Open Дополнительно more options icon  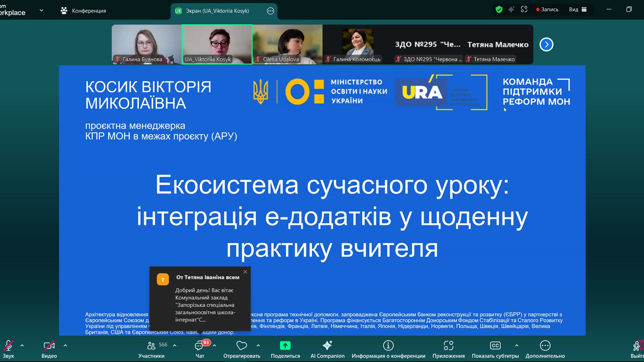pos(545,346)
